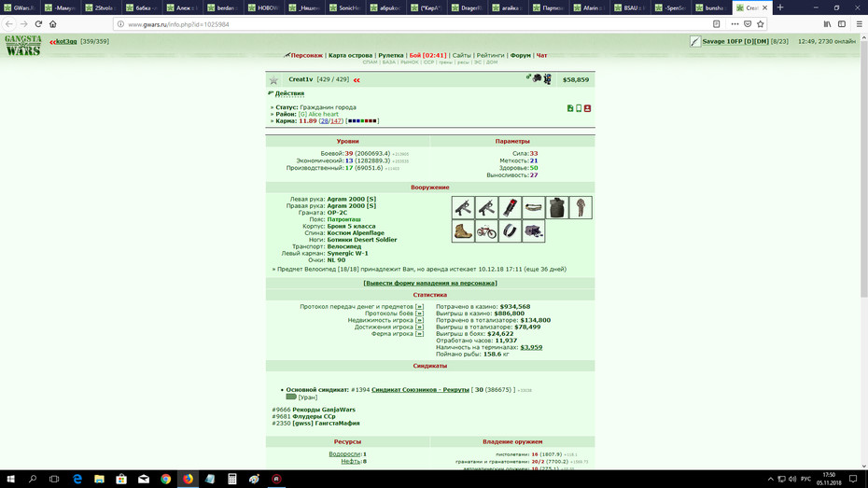Open the Agram 2000 left hand weapon thumbnail
Image resolution: width=868 pixels, height=488 pixels.
(x=463, y=207)
